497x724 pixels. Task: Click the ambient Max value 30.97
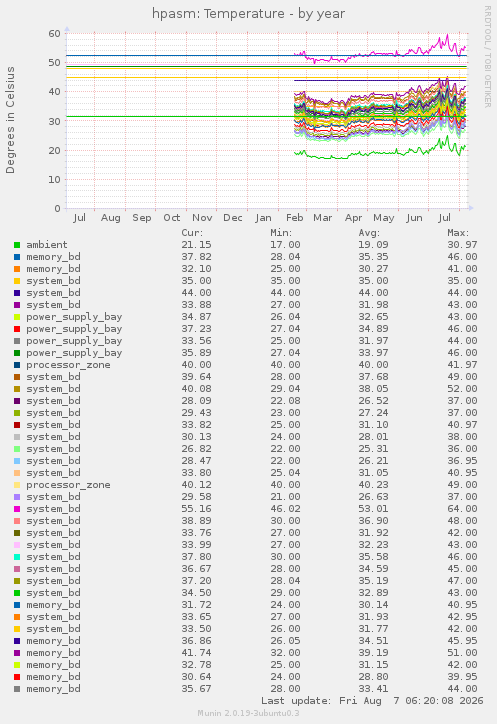point(462,245)
